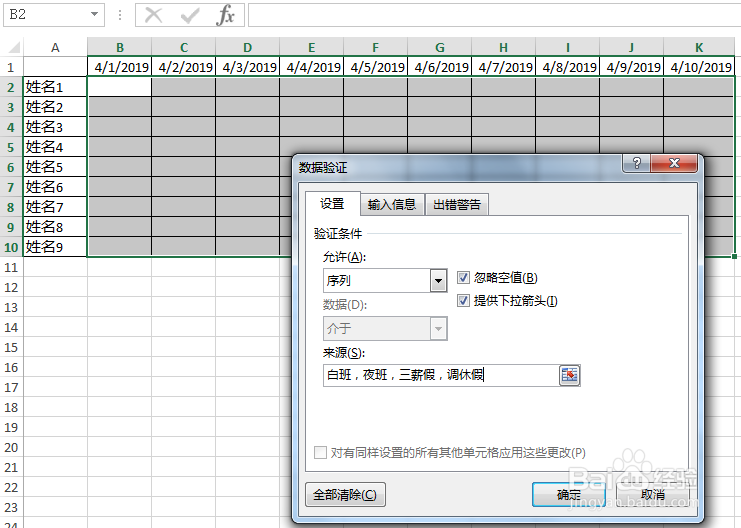
Task: Click cell containing 姓名7
Action: coord(55,207)
